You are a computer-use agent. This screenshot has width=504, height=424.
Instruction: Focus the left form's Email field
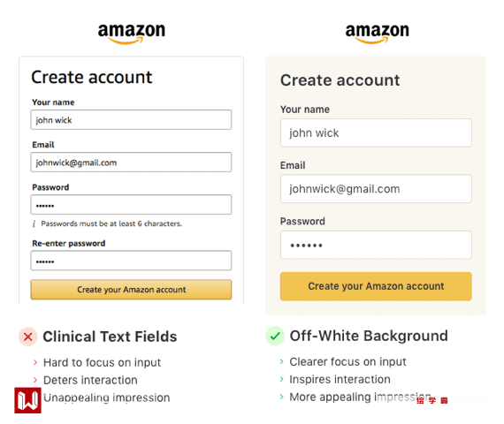[x=131, y=163]
